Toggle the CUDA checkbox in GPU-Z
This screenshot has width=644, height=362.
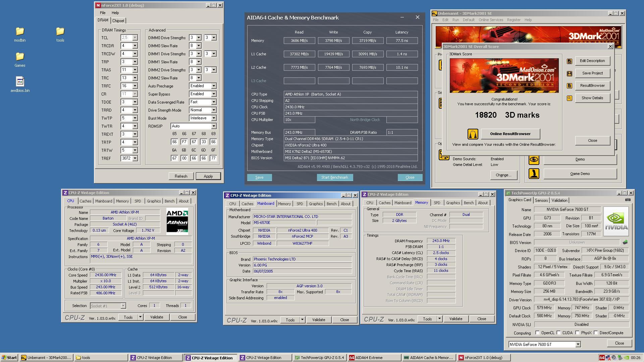point(558,333)
